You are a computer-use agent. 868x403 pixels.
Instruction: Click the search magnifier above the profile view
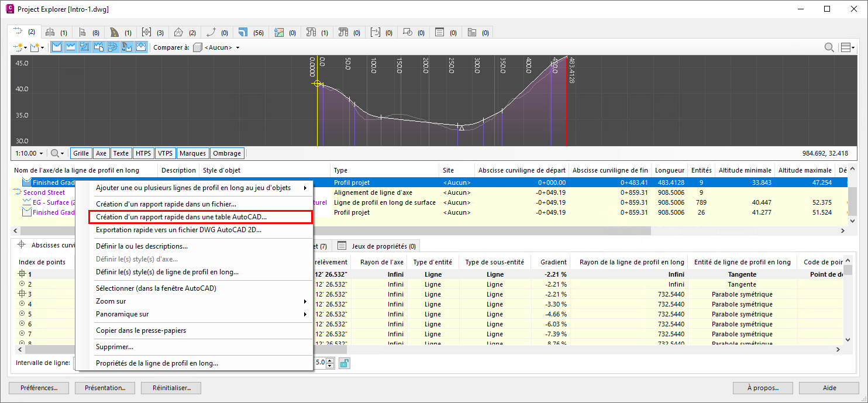pos(829,47)
